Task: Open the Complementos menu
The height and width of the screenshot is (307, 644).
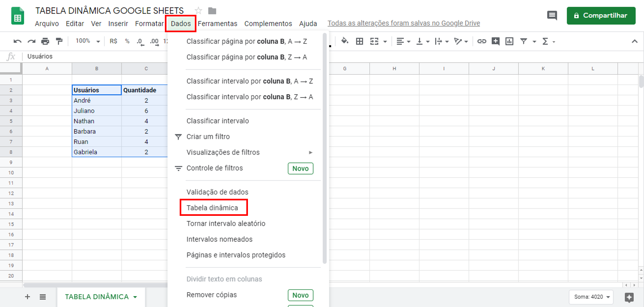Action: tap(268, 24)
